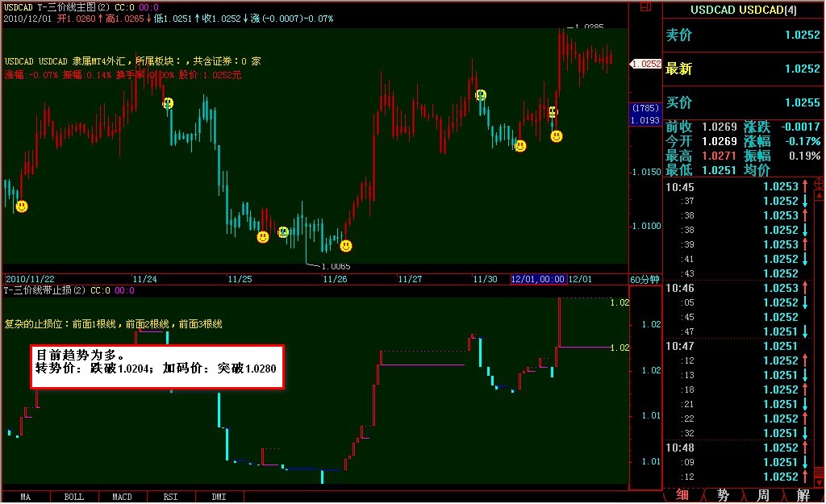Screen dimensions: 826x504
Task: Switch to the BOLL indicator tab
Action: pos(73,497)
